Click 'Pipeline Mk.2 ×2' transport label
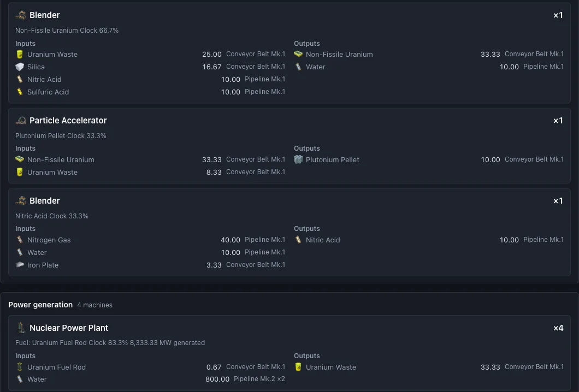The width and height of the screenshot is (579, 392). tap(259, 379)
